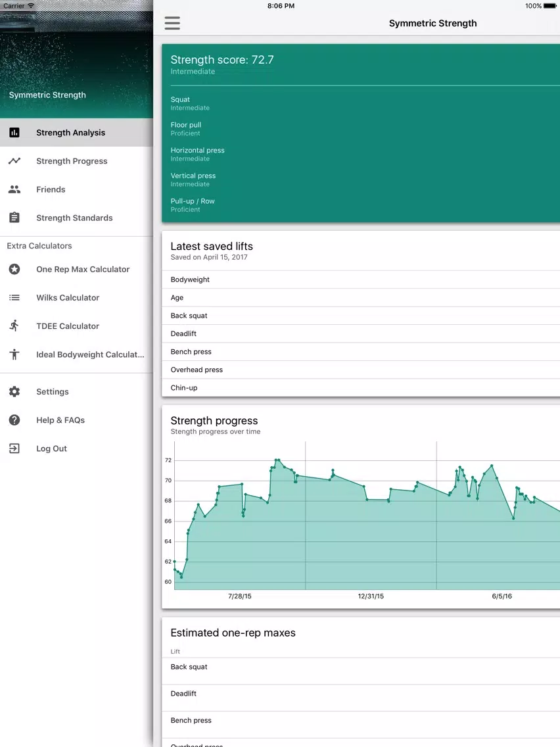Click the Friends people icon
The image size is (560, 747).
14,189
